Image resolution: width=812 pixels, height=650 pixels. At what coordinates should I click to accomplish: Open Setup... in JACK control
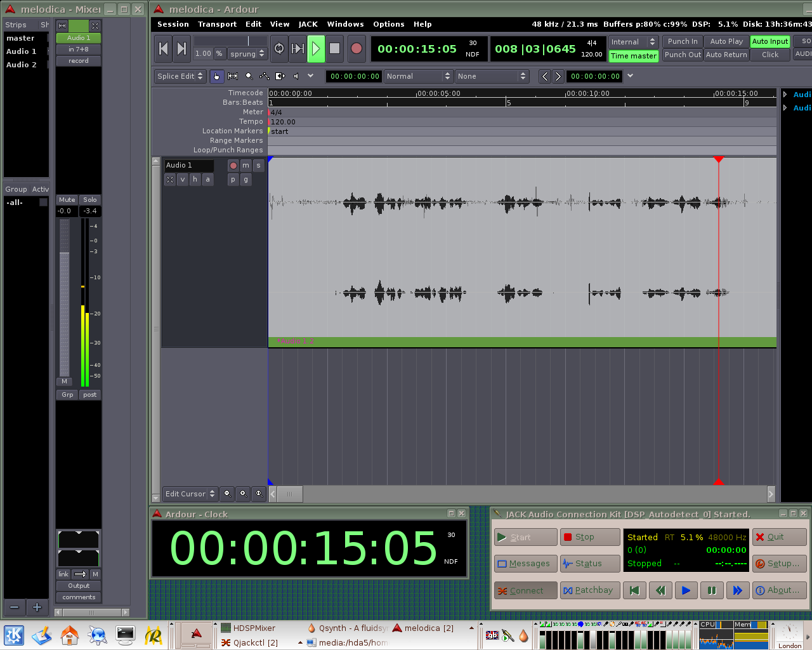coord(779,564)
